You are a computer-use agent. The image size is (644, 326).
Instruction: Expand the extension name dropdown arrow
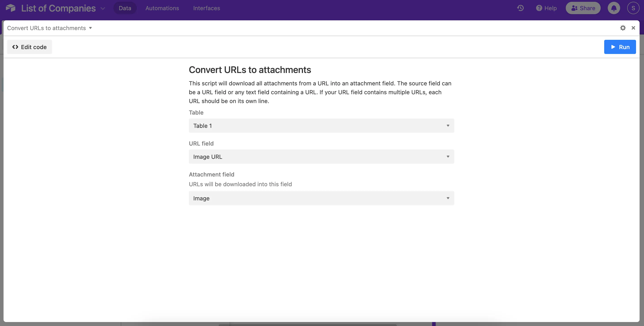point(90,28)
